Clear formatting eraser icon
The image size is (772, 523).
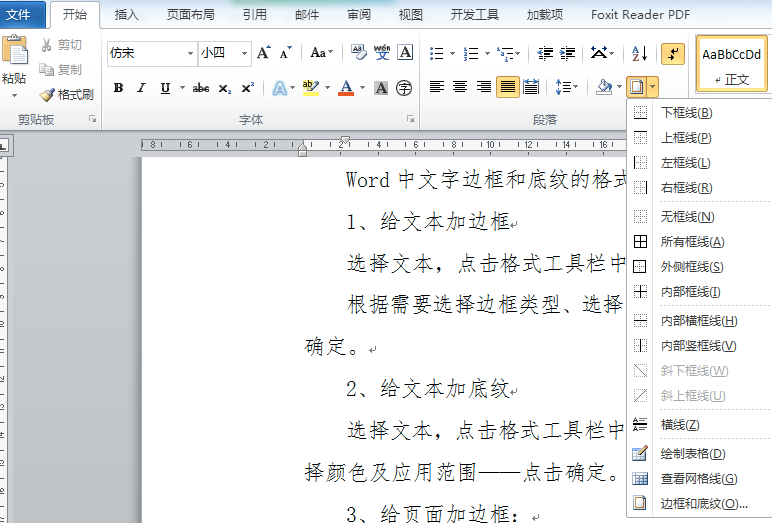[359, 52]
